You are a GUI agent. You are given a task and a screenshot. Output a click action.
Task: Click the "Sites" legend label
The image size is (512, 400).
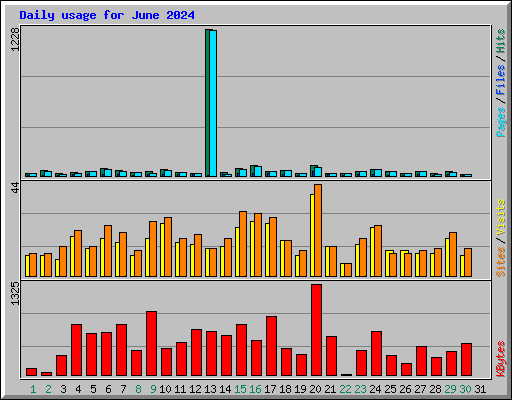[501, 262]
